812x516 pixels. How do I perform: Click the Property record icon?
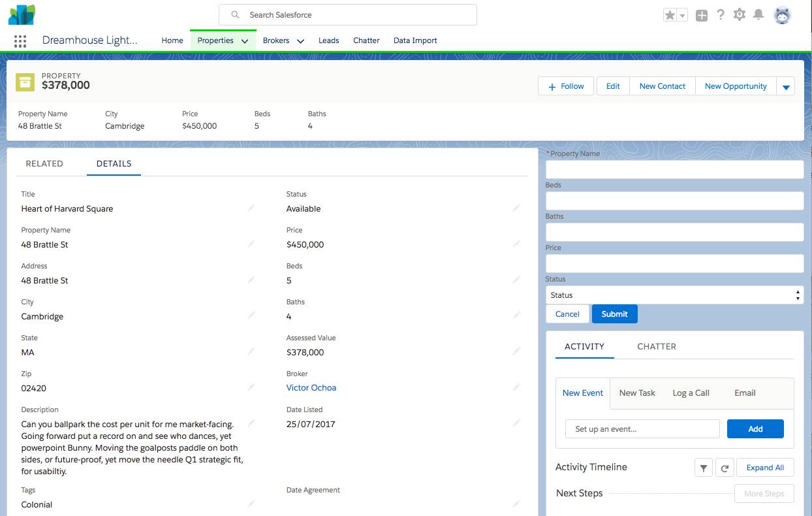[25, 82]
